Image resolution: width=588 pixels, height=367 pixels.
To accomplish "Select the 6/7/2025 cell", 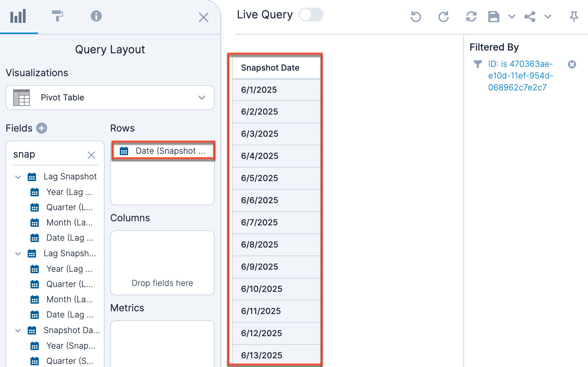I will (276, 223).
